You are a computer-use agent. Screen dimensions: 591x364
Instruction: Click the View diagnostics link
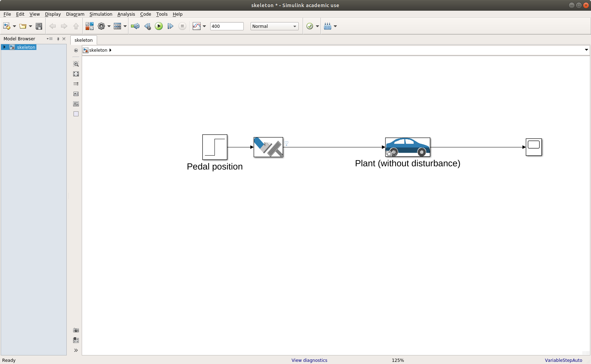click(309, 360)
